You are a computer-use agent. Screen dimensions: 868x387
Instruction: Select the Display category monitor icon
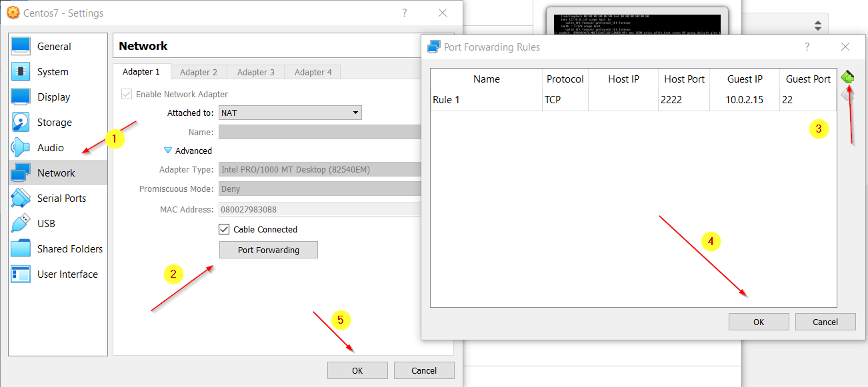coord(21,97)
